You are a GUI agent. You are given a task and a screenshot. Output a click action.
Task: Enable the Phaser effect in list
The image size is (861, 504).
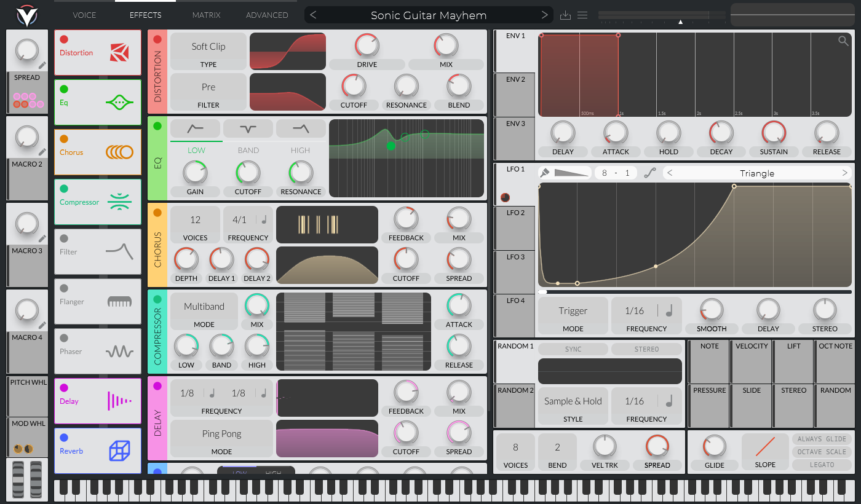click(x=64, y=338)
